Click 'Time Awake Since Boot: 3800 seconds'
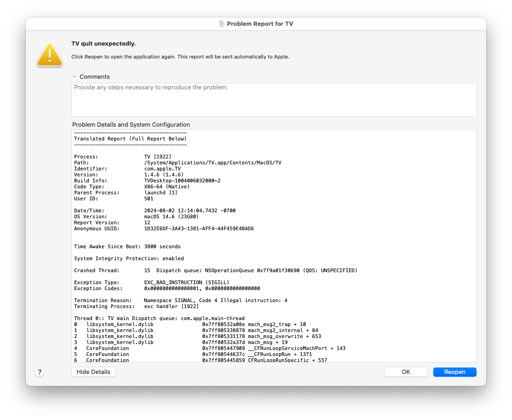 point(128,246)
